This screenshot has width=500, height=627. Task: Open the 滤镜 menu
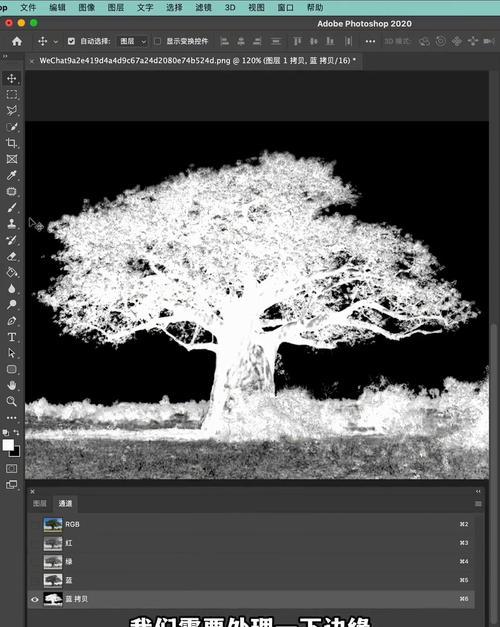coord(203,8)
